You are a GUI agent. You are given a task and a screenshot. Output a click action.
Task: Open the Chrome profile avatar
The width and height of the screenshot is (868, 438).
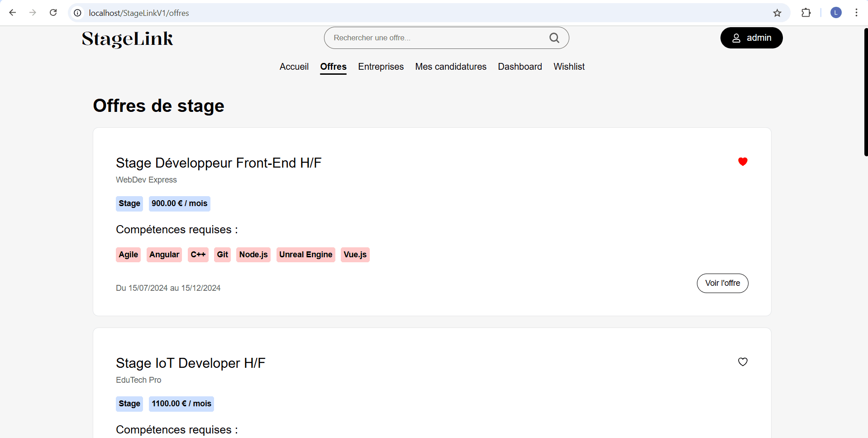[836, 13]
